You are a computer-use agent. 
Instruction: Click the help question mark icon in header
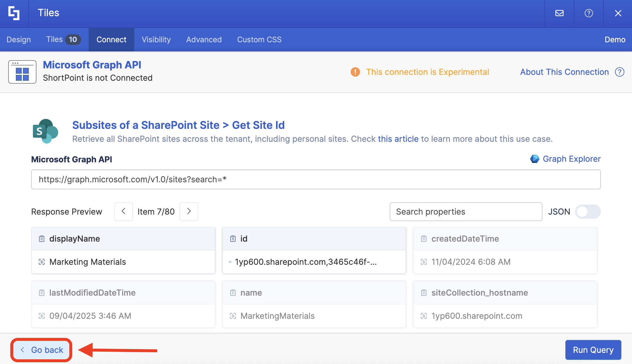pos(589,13)
